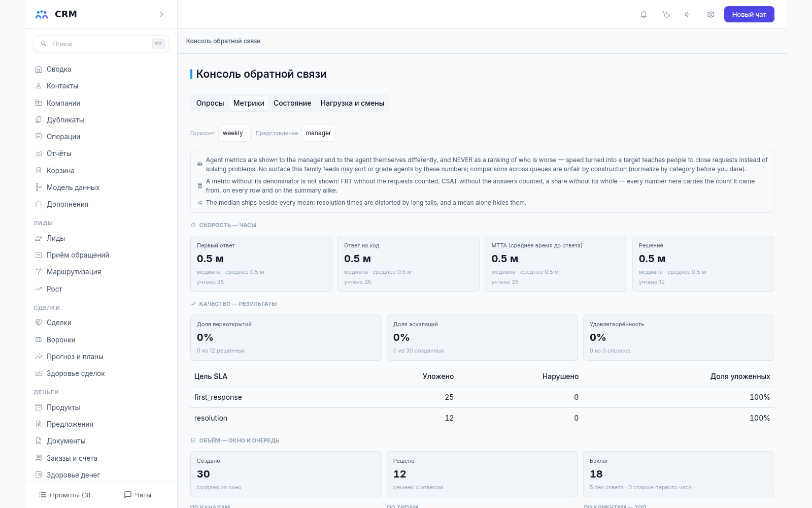Open Рост trend icon in sidebar

(39, 289)
